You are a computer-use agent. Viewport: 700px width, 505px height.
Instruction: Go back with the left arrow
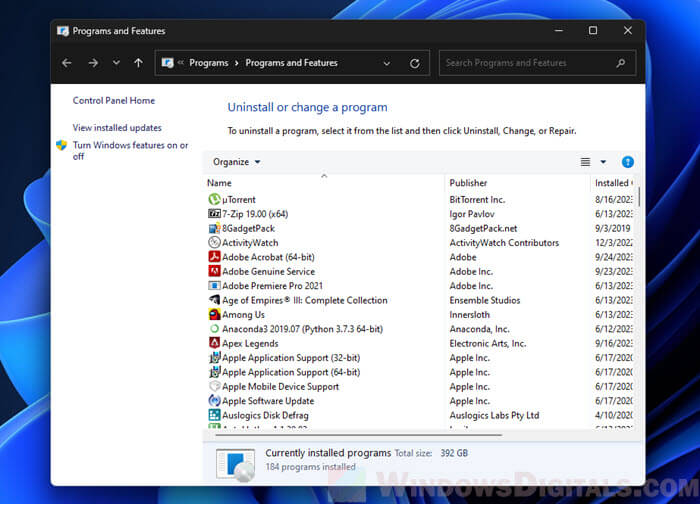coord(67,63)
